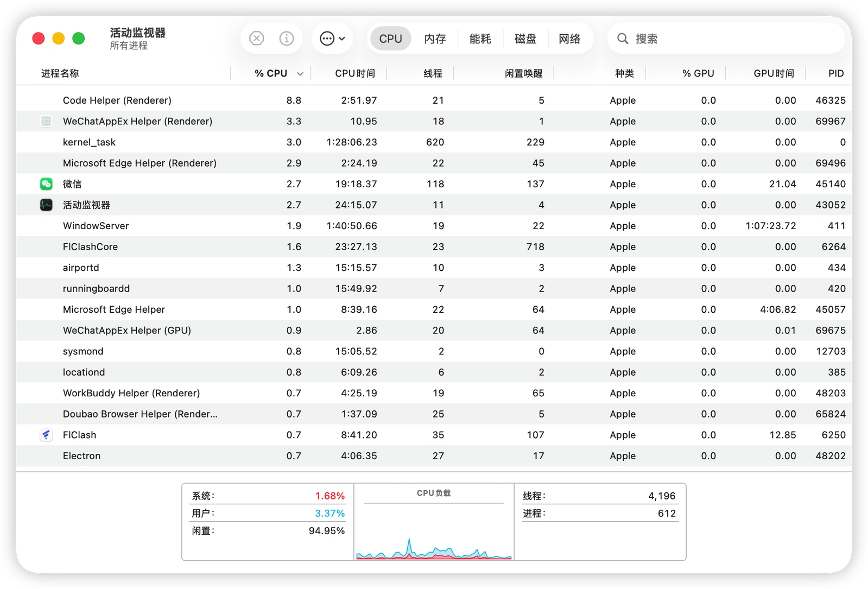The image size is (868, 589).
Task: Click the 系统 1.68% value
Action: [x=330, y=496]
